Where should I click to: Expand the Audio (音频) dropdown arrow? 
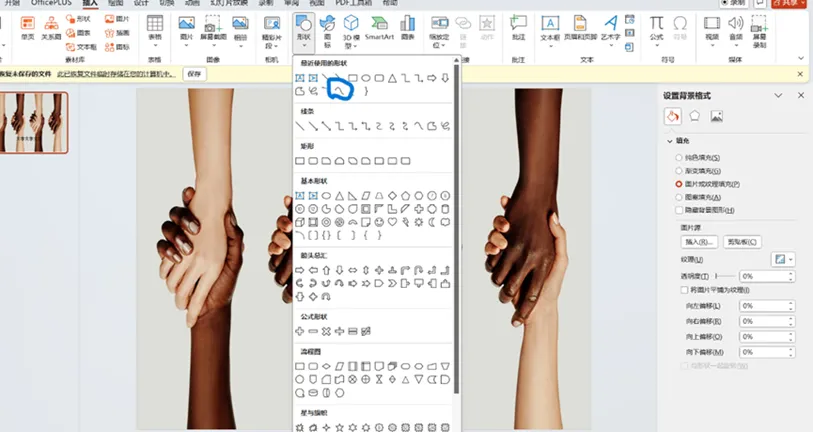[735, 46]
